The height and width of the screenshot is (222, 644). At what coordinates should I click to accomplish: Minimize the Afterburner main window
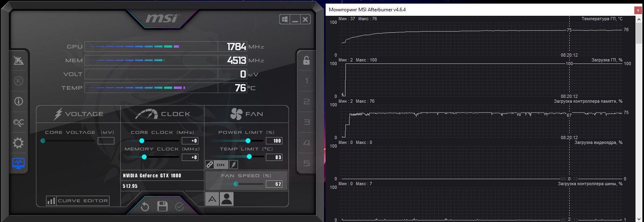coord(295,19)
